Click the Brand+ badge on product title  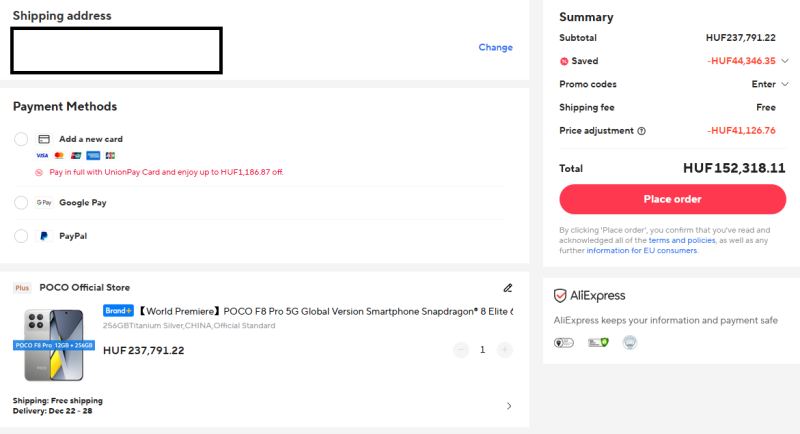tap(118, 311)
